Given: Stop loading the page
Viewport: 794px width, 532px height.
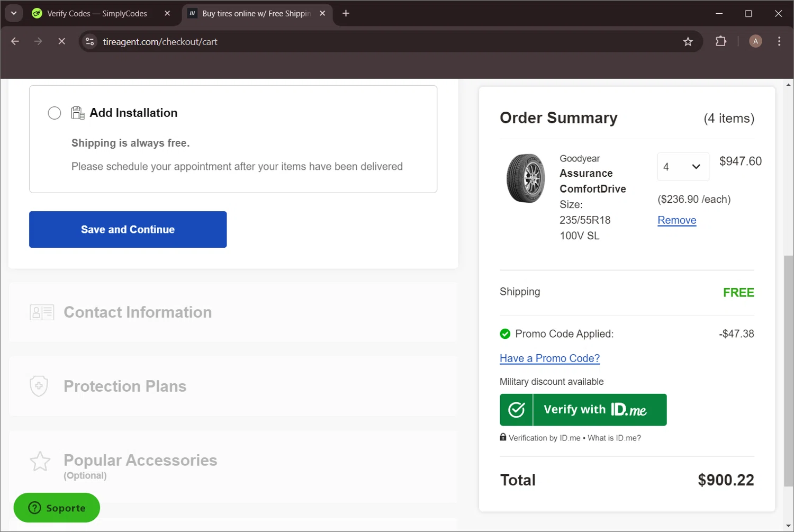Looking at the screenshot, I should click(61, 41).
